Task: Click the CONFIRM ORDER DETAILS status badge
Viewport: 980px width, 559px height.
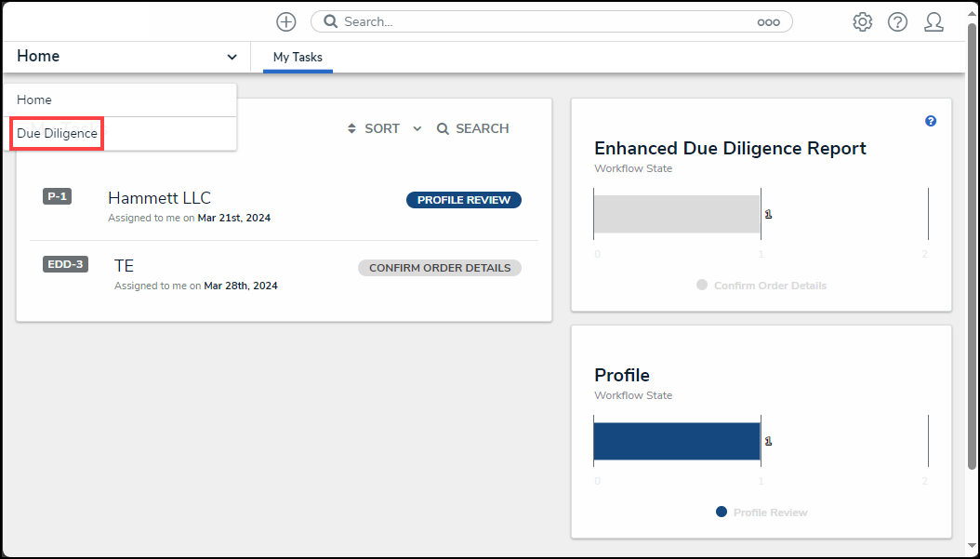Action: [440, 268]
